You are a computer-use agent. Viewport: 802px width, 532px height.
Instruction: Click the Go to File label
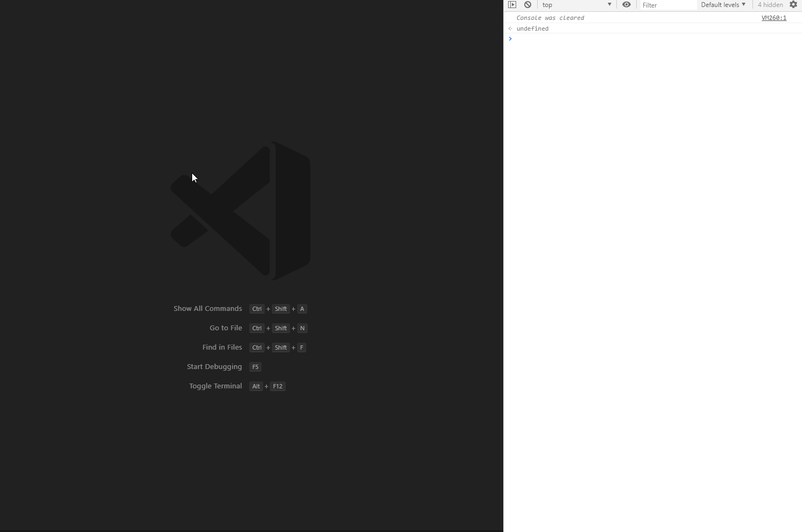point(226,328)
